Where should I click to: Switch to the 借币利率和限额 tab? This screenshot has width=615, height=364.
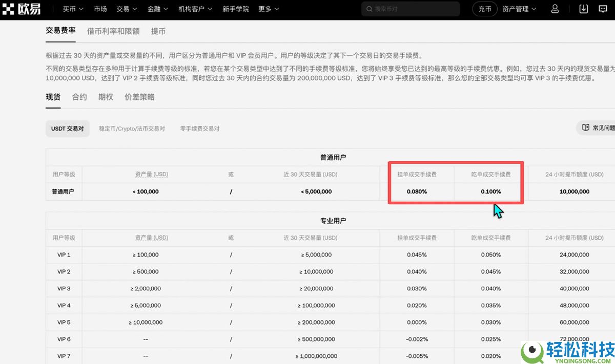[113, 31]
